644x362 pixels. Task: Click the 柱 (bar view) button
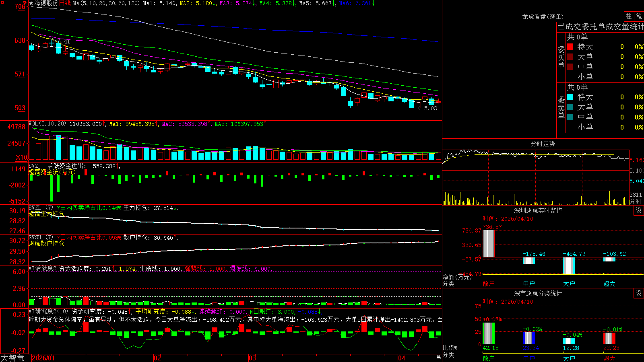(x=629, y=16)
